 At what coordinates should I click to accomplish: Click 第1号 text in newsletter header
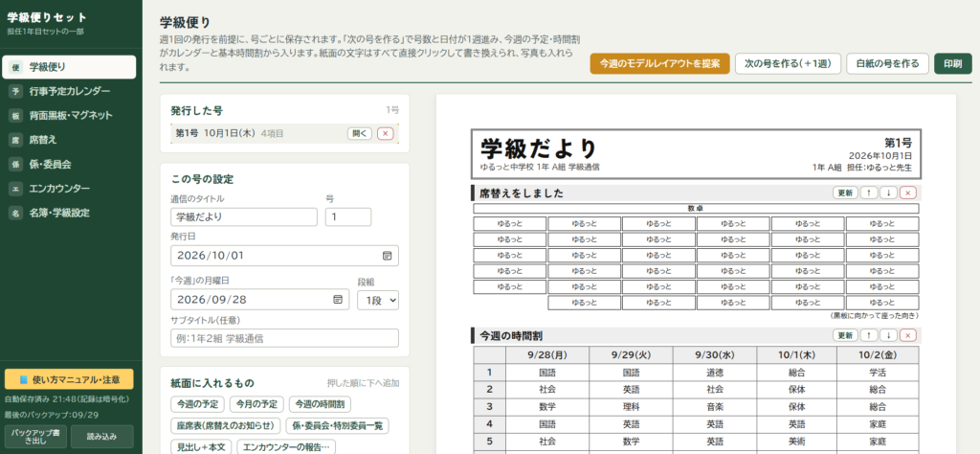pyautogui.click(x=898, y=142)
